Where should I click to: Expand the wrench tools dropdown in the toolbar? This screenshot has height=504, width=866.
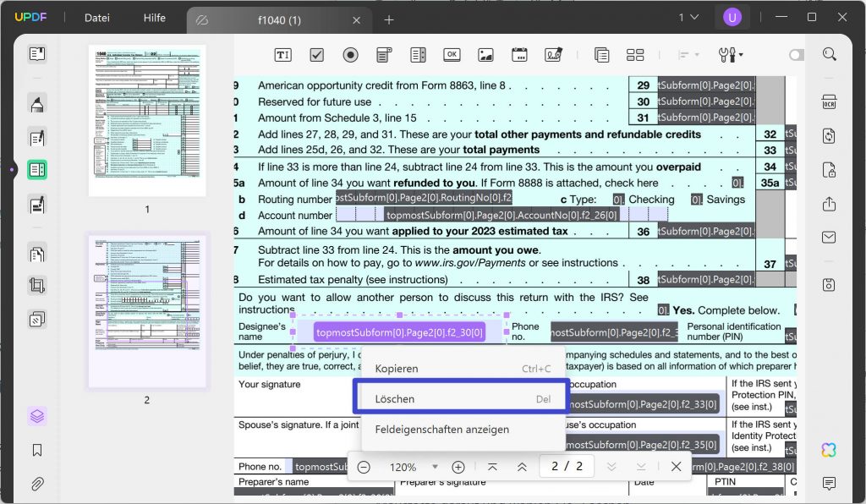[x=730, y=54]
